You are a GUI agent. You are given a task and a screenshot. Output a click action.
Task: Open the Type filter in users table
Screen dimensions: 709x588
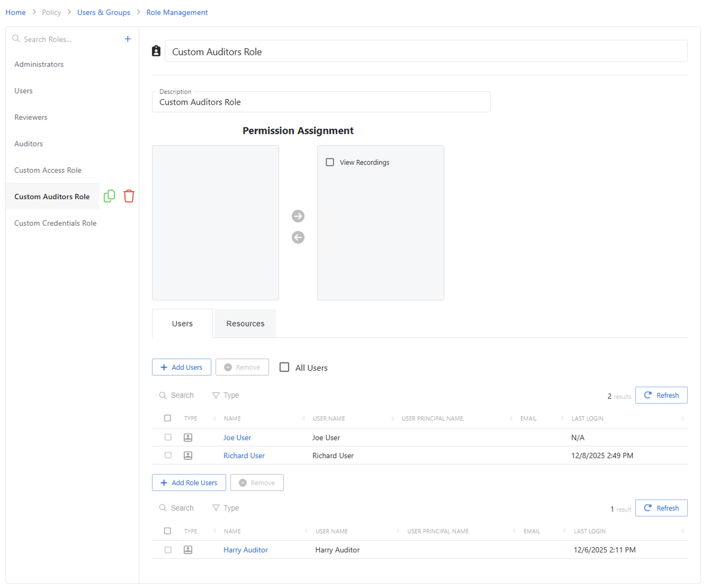[x=226, y=395]
